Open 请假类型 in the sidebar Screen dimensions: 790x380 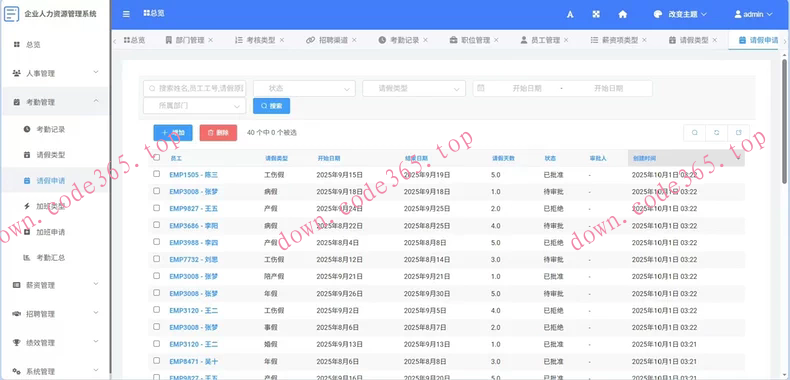(54, 155)
